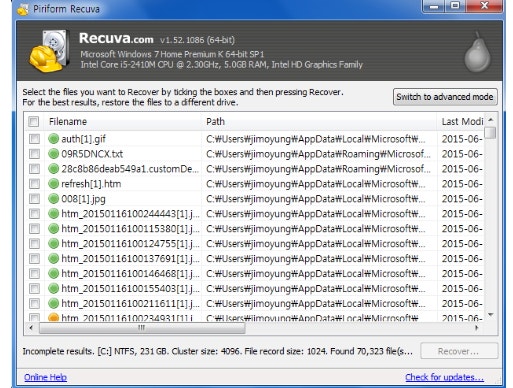Tick checkbox for htm_2015011610014646[1] file
This screenshot has width=513, height=388.
pyautogui.click(x=34, y=274)
